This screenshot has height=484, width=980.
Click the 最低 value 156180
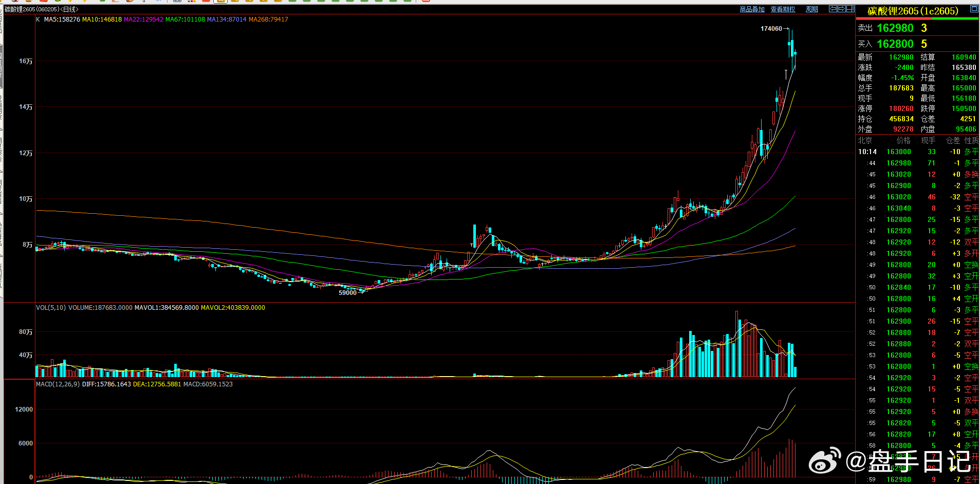(964, 99)
